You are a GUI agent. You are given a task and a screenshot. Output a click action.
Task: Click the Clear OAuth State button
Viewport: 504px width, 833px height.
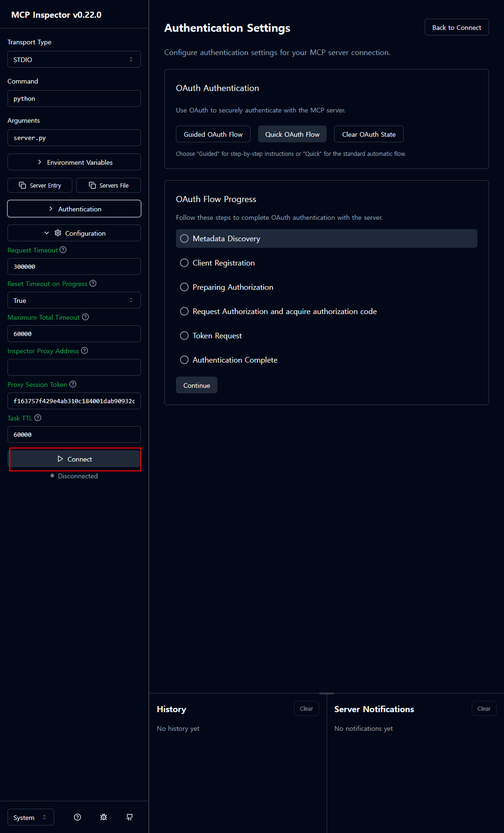pyautogui.click(x=369, y=134)
